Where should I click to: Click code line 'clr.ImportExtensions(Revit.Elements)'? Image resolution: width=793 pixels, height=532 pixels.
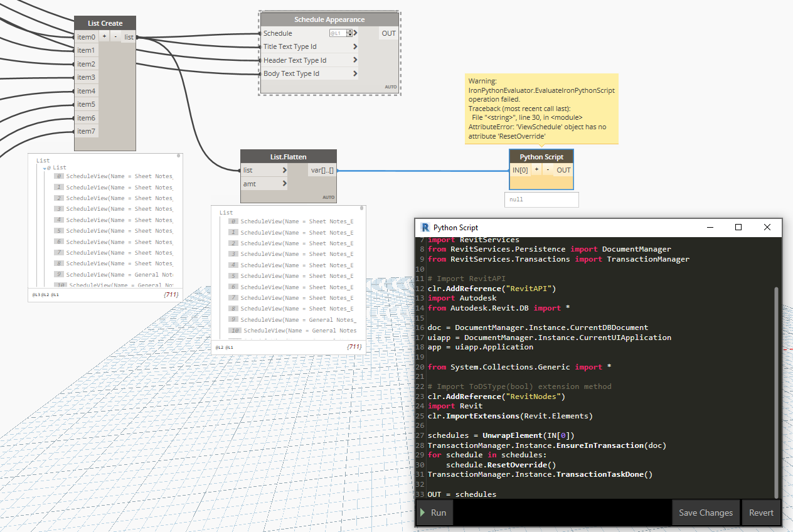point(510,416)
